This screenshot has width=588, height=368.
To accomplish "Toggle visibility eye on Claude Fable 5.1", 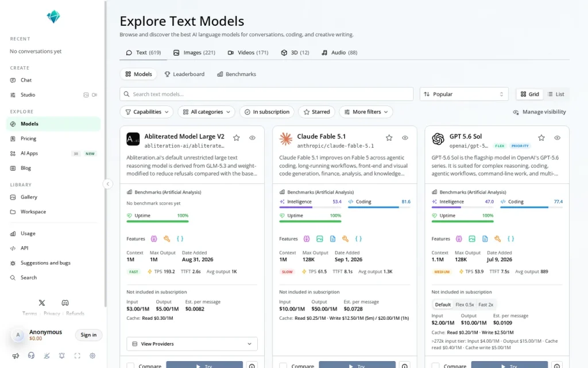I will (x=405, y=138).
